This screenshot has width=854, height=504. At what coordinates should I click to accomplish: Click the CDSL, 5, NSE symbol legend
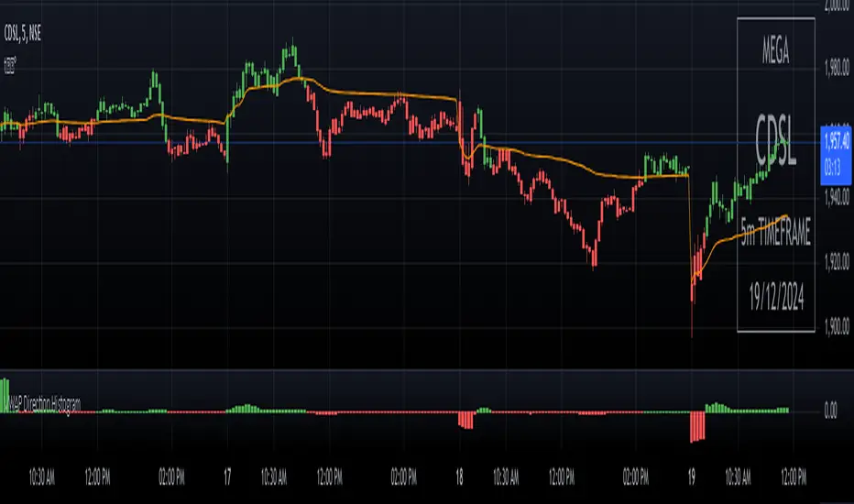22,33
